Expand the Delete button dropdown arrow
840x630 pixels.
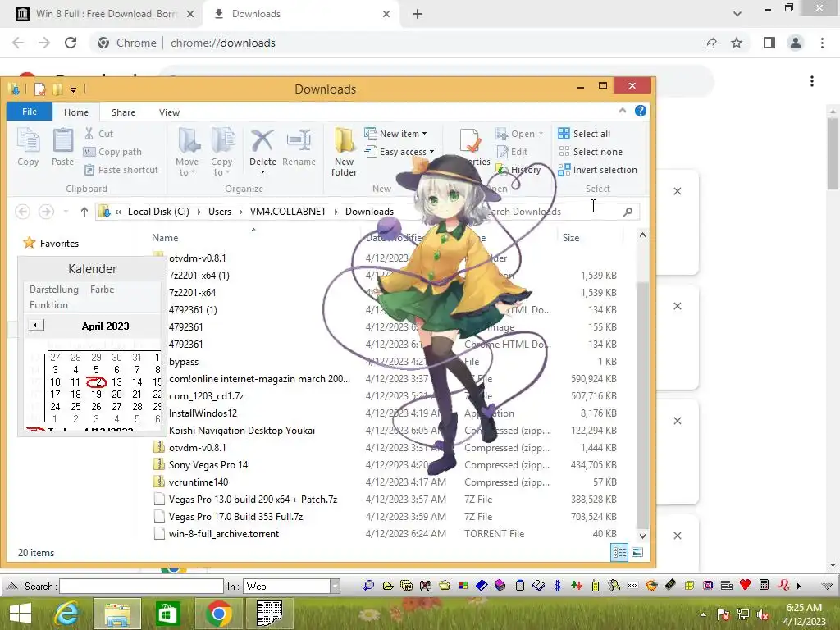pos(262,172)
